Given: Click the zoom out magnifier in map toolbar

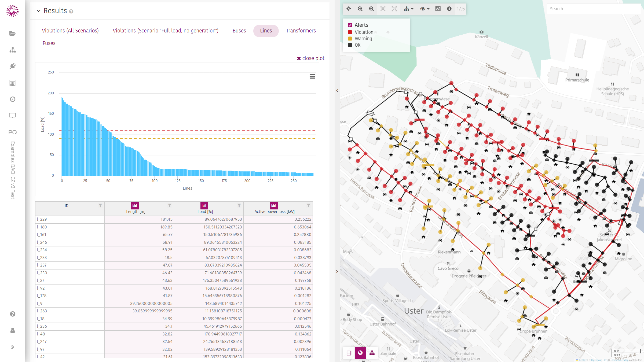Looking at the screenshot, I should 360,9.
